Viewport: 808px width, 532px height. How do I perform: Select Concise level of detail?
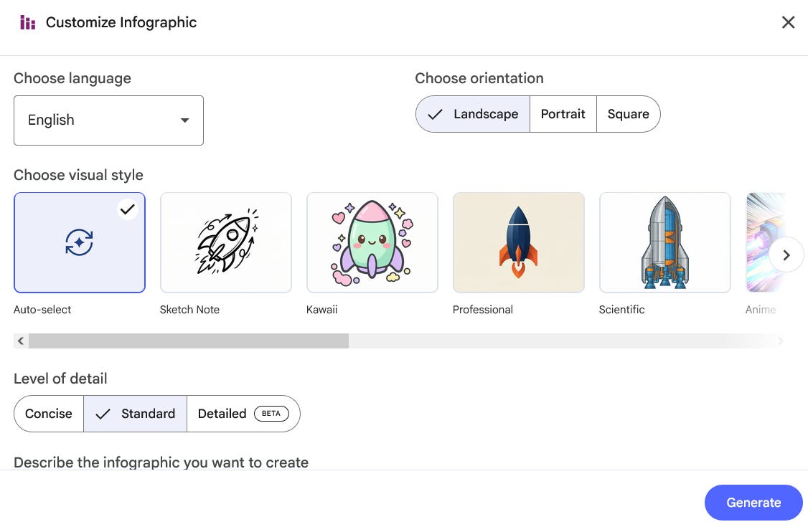49,414
